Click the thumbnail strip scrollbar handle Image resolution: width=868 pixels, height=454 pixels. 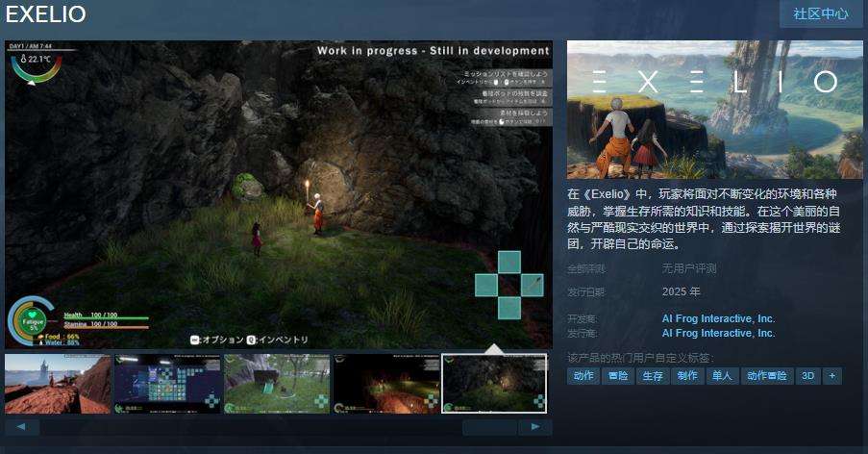(x=489, y=427)
